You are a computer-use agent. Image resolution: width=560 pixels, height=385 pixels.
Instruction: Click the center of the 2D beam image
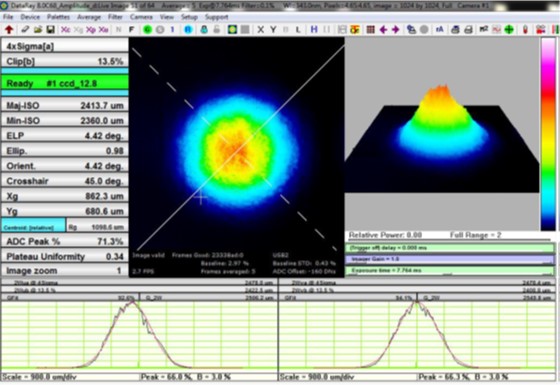point(237,151)
